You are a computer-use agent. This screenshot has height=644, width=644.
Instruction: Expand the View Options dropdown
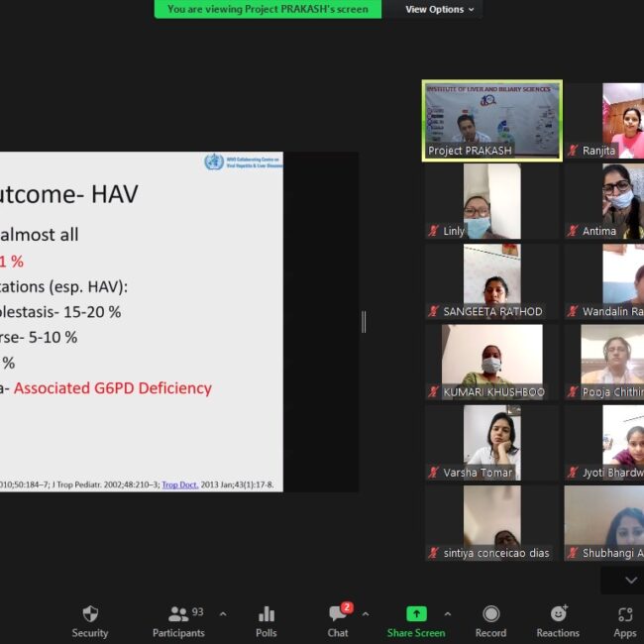(441, 9)
